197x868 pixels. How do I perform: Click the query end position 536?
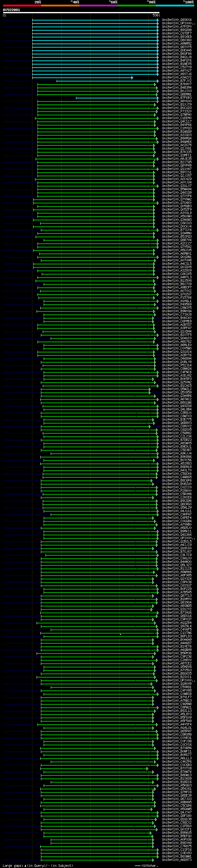coord(155,15)
